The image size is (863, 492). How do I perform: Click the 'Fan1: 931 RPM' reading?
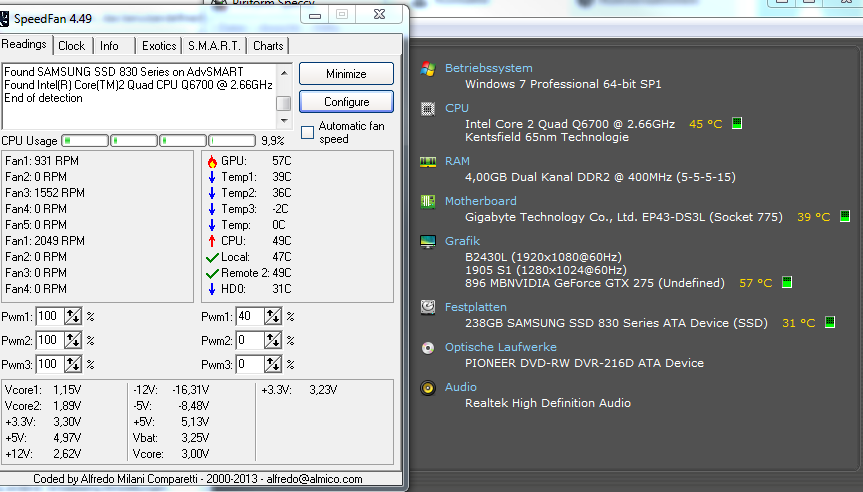pos(42,161)
